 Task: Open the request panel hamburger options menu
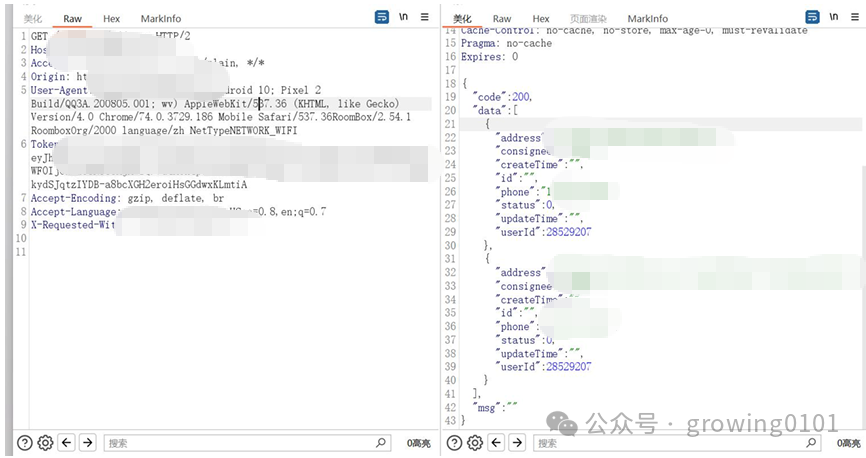point(424,17)
